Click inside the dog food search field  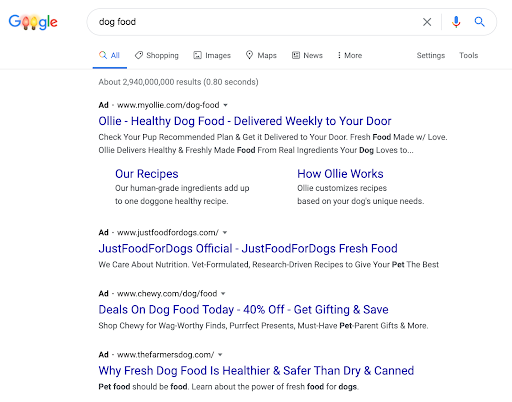coord(253,22)
